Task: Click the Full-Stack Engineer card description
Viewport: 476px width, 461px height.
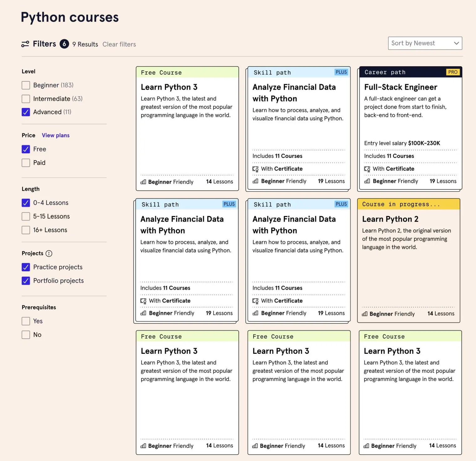Action: [x=405, y=107]
